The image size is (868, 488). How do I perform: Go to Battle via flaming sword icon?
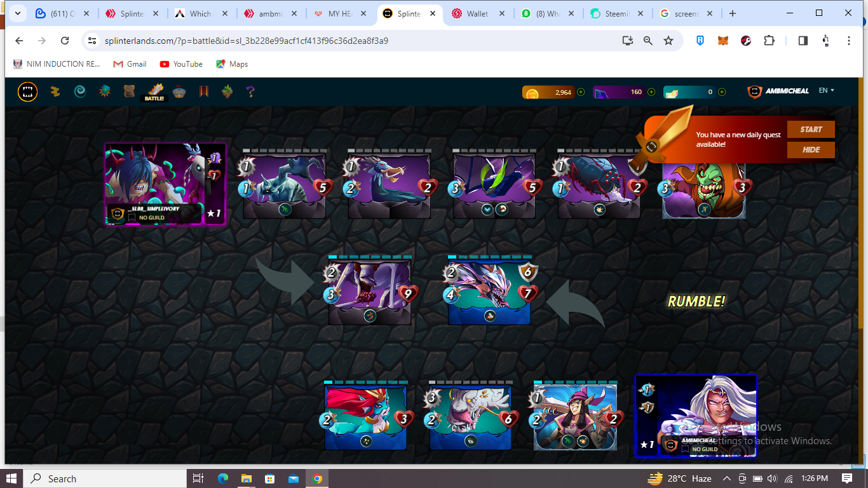[x=154, y=92]
